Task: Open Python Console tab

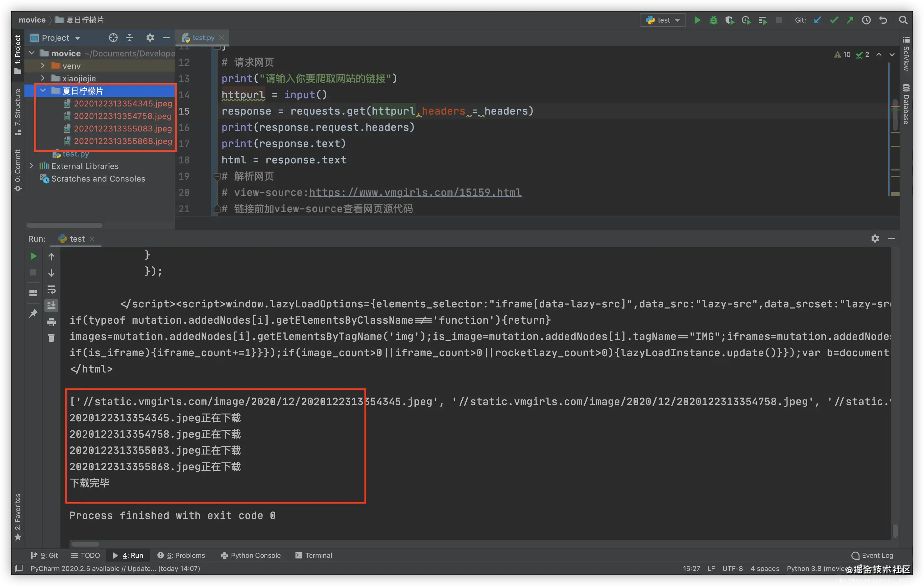Action: [251, 555]
